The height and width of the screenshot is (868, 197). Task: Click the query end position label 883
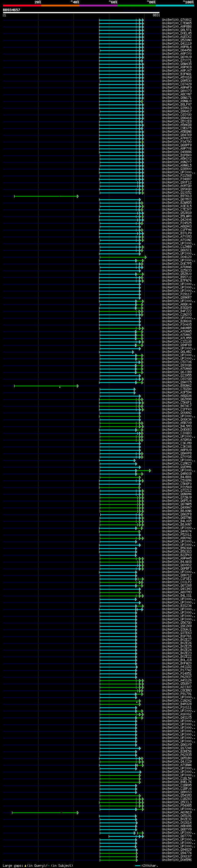tap(155, 15)
